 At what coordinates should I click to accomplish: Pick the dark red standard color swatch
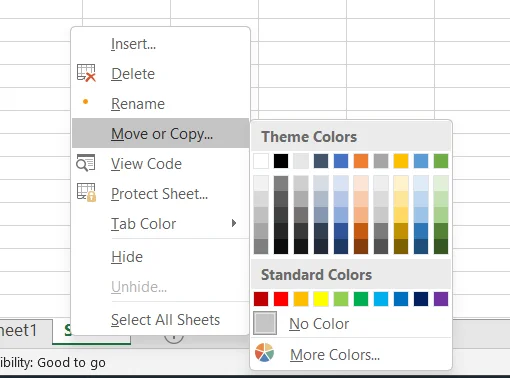pyautogui.click(x=261, y=299)
